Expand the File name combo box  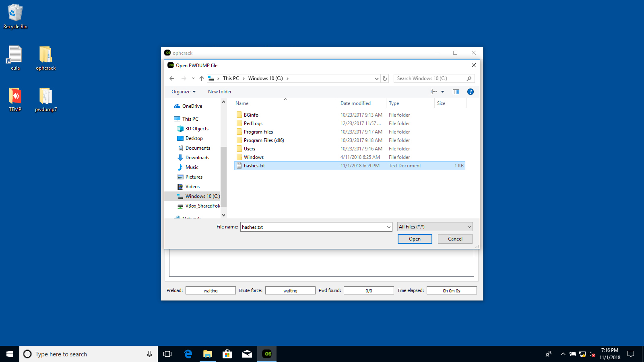tap(388, 227)
